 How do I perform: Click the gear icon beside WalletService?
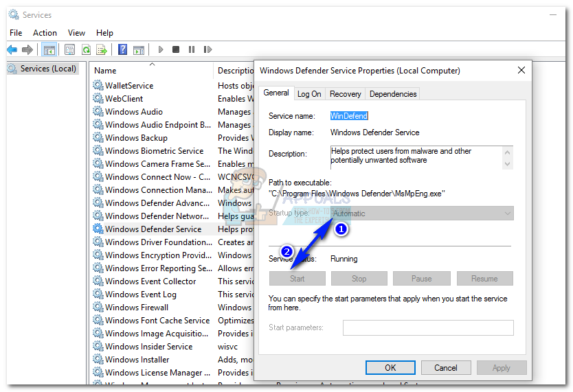coord(98,85)
